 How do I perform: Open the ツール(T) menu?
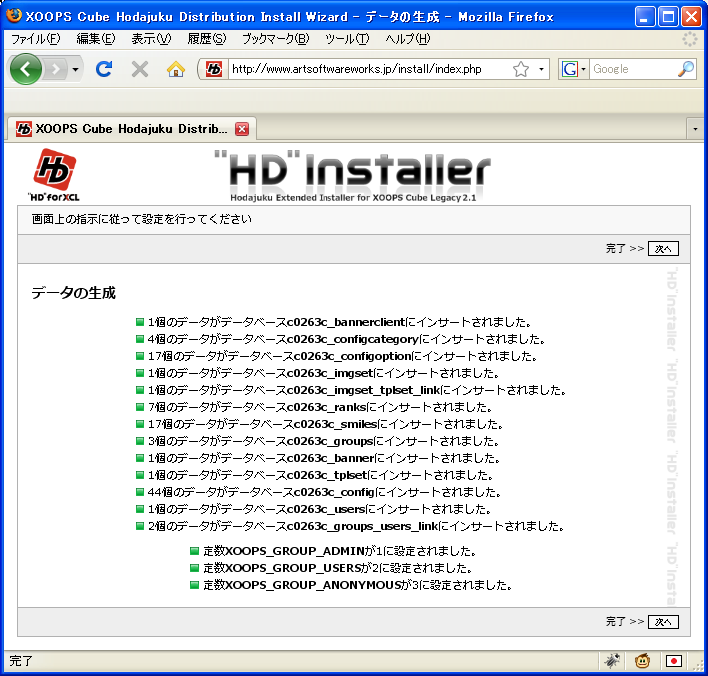coord(347,39)
